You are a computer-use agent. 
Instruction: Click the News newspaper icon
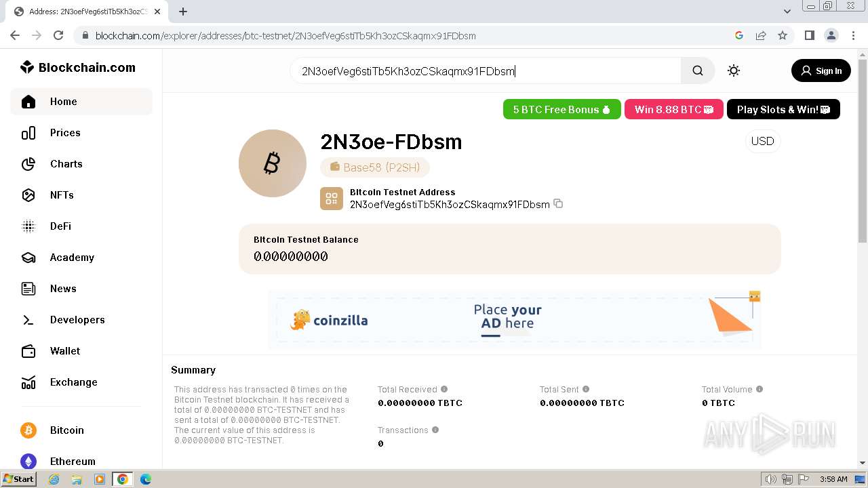point(28,289)
